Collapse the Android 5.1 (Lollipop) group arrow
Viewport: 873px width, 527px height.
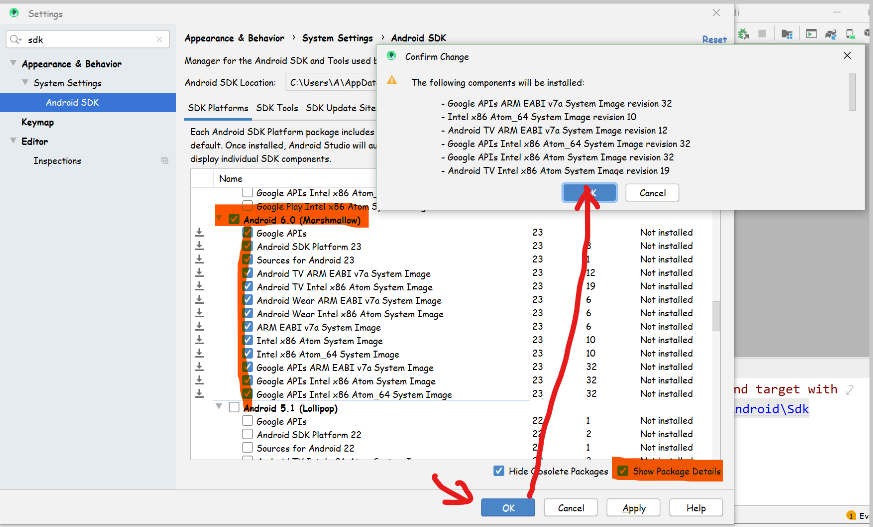(219, 407)
